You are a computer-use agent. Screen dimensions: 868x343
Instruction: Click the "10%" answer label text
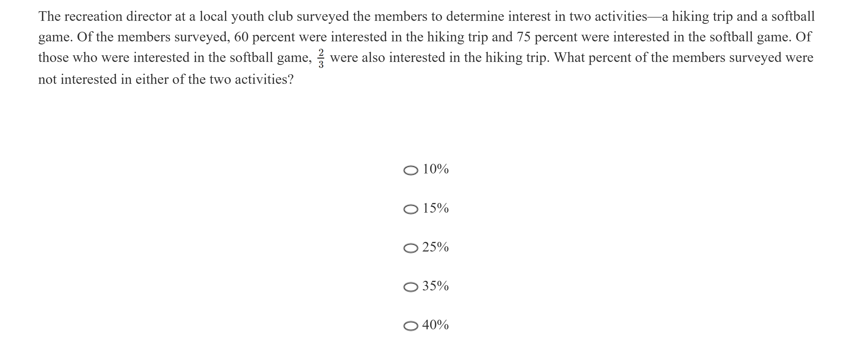click(435, 169)
